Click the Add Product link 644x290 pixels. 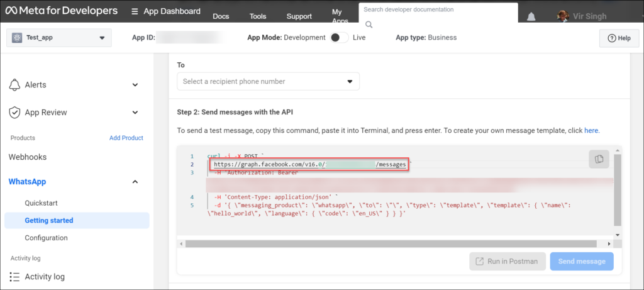pyautogui.click(x=126, y=138)
